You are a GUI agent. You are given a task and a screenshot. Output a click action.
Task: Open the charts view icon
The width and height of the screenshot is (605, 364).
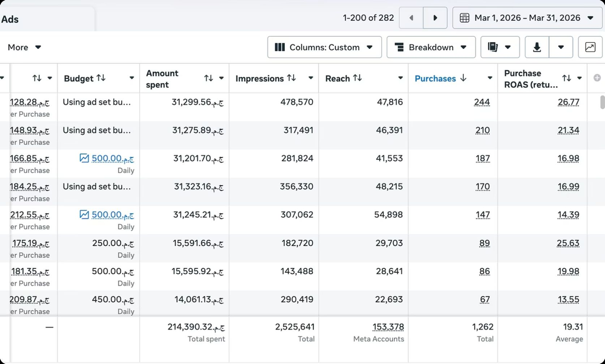pyautogui.click(x=590, y=47)
